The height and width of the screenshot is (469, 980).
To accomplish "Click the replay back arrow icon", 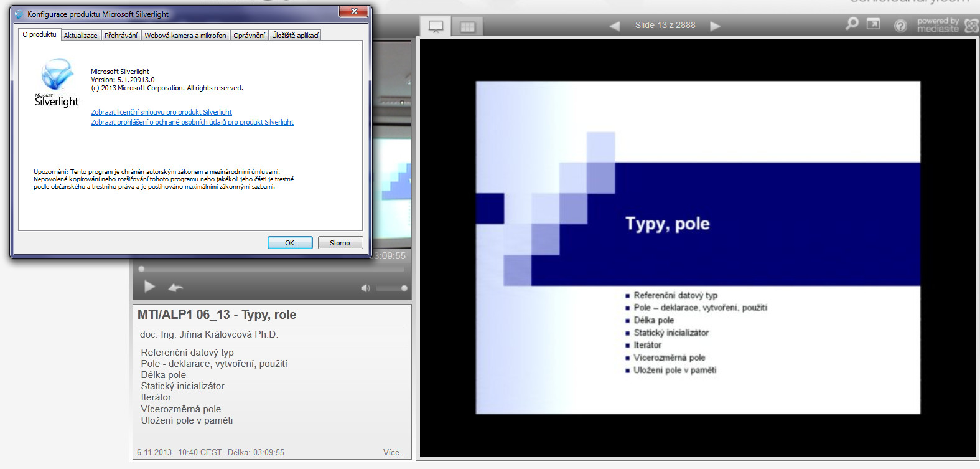I will [x=175, y=287].
